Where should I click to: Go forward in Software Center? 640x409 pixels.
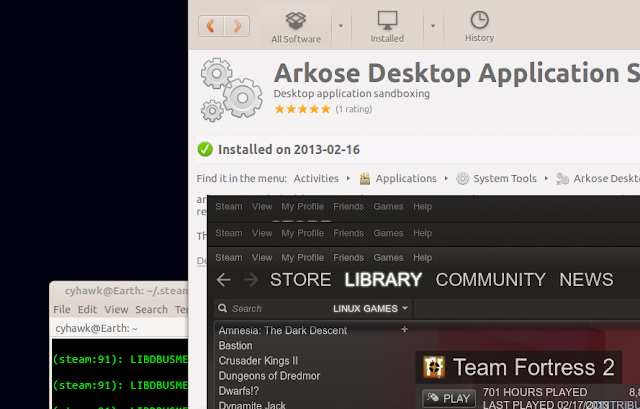coord(237,26)
